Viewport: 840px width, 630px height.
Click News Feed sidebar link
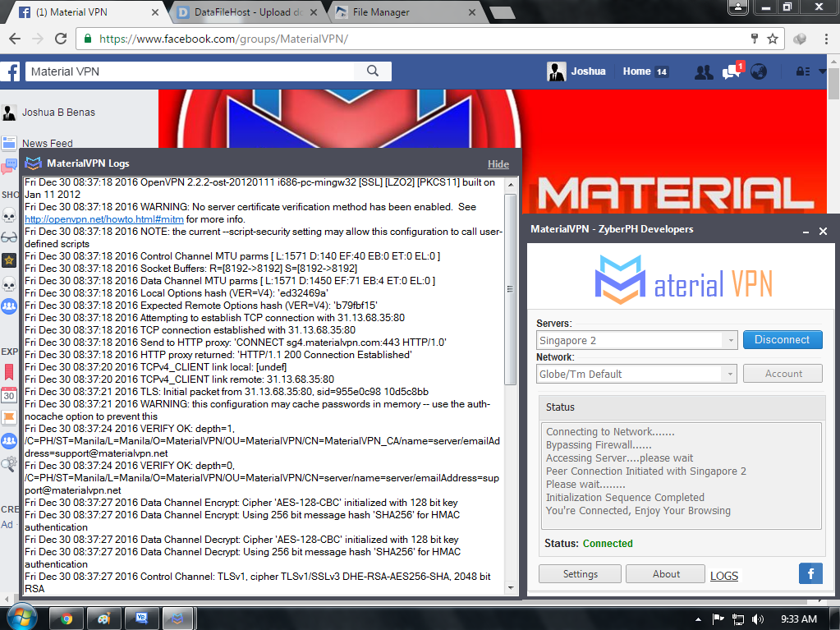47,143
